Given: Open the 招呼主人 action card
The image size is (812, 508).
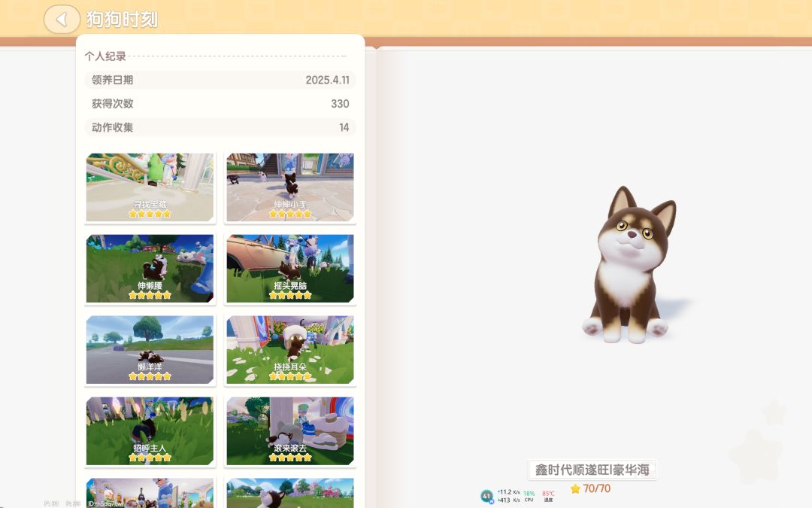Looking at the screenshot, I should [x=150, y=431].
